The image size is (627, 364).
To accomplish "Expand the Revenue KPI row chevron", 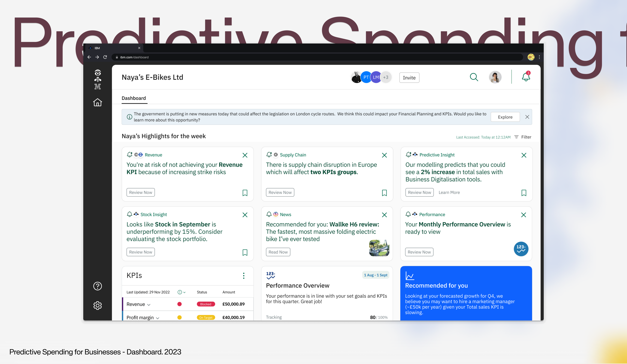I will point(149,305).
